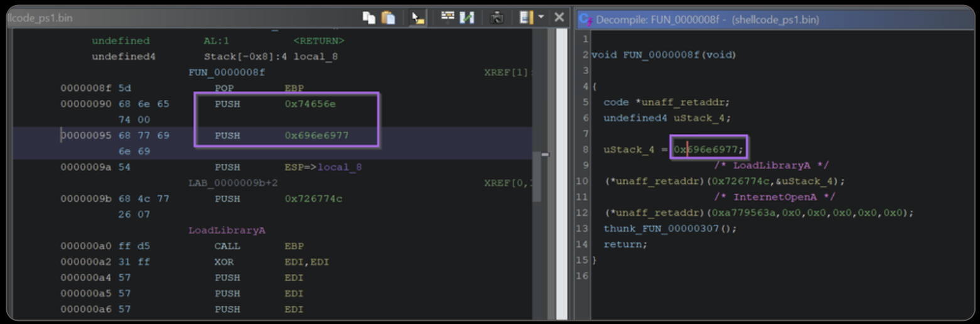This screenshot has height=324, width=980.
Task: Expand the listing options dropdown arrow
Action: coord(541,18)
